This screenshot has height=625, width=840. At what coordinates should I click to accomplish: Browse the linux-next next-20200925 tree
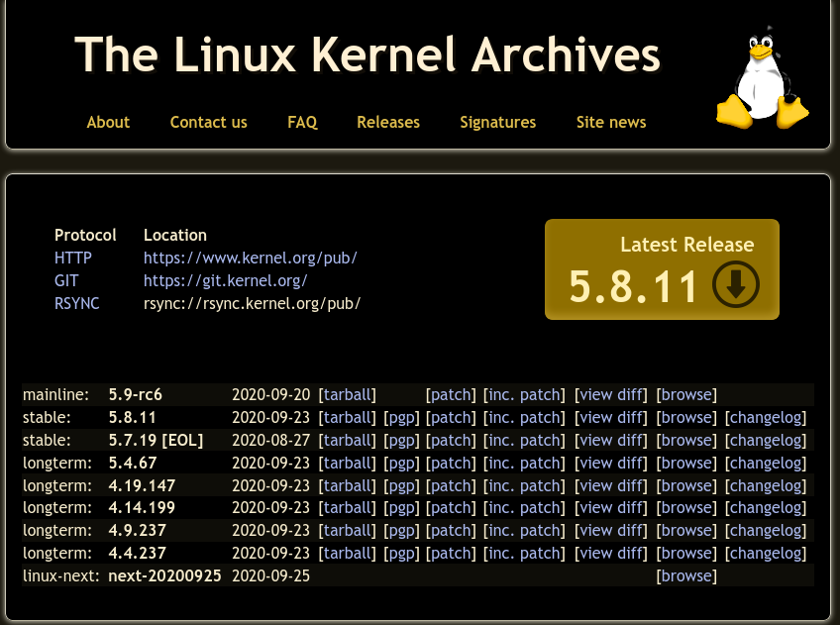tap(686, 575)
